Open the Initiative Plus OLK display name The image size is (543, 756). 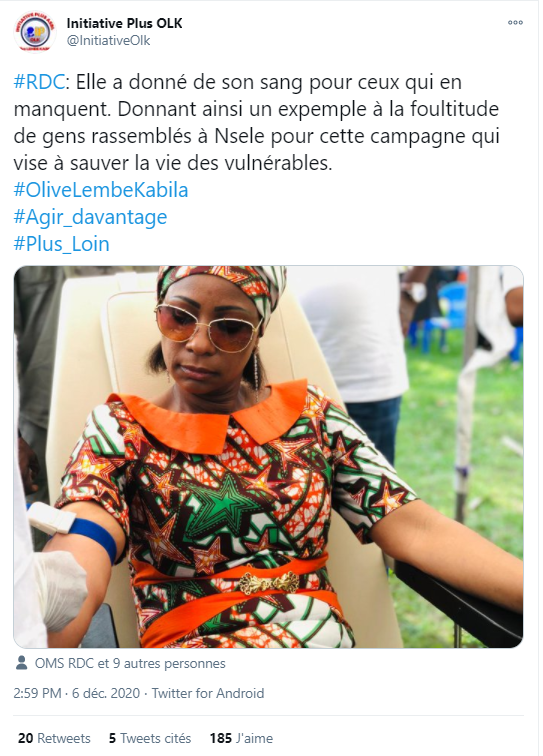coord(124,23)
